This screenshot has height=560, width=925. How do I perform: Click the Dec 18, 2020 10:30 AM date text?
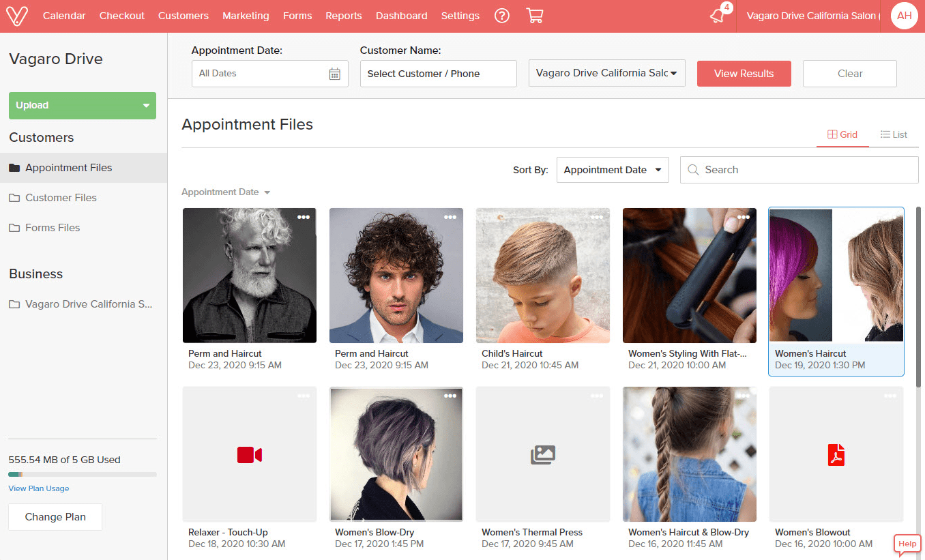coord(237,544)
